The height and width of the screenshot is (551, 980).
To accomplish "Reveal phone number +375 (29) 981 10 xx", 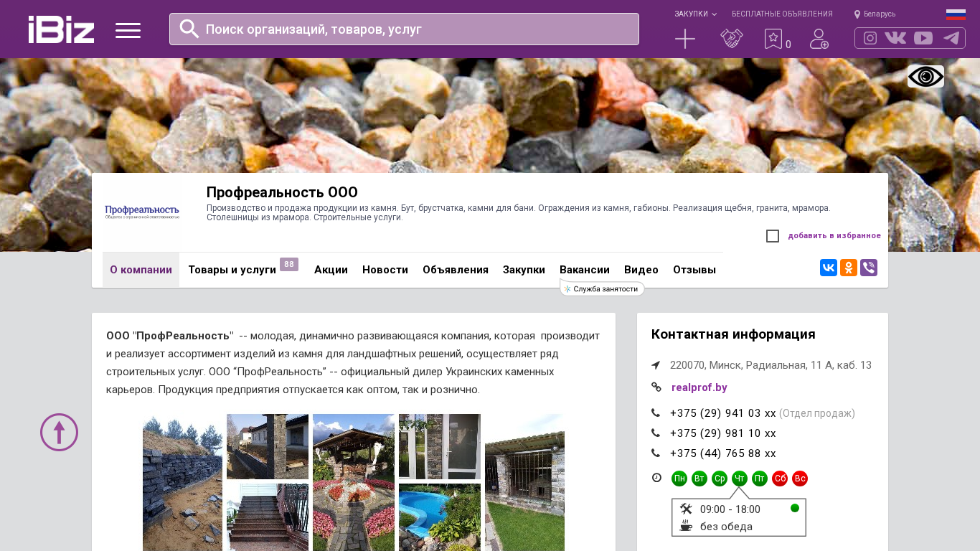I will click(723, 433).
